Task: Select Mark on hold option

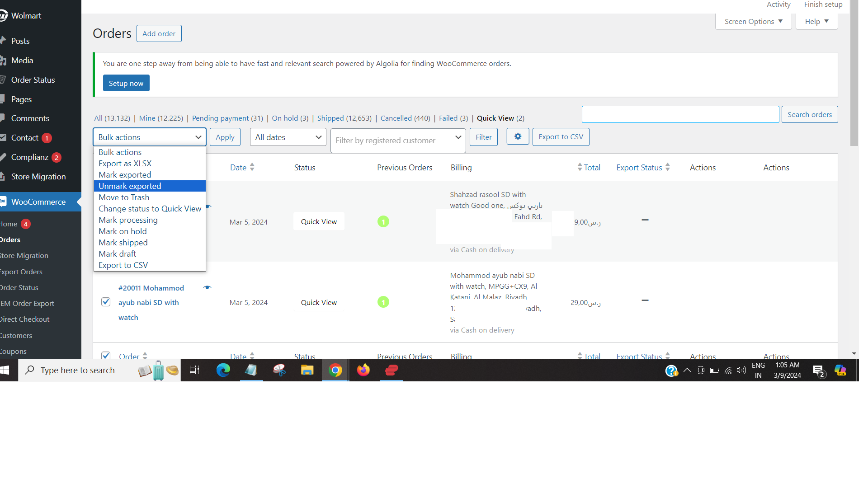Action: [150, 231]
